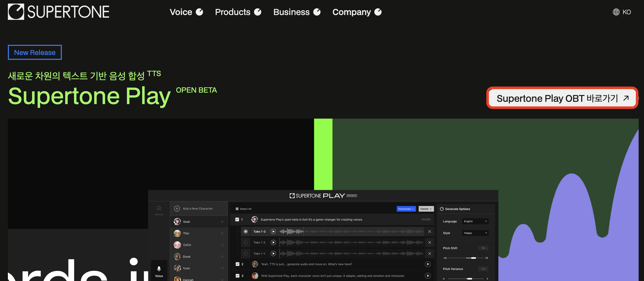644x281 pixels.
Task: Open the Style dropdown menu
Action: click(474, 233)
